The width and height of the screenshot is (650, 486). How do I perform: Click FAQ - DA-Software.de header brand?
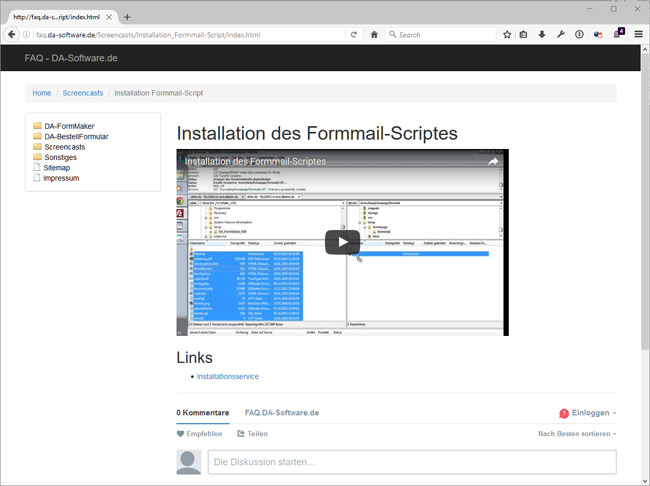click(x=71, y=58)
